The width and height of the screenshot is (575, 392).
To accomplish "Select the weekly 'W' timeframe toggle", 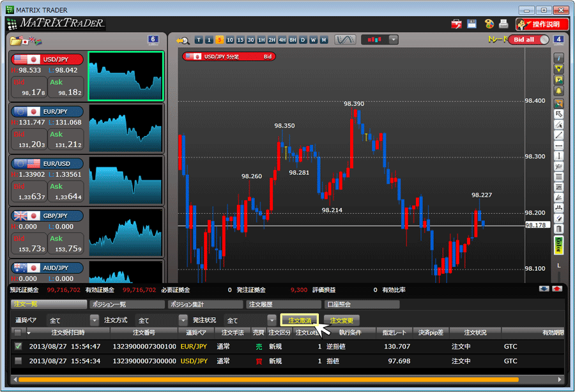I will (x=313, y=40).
